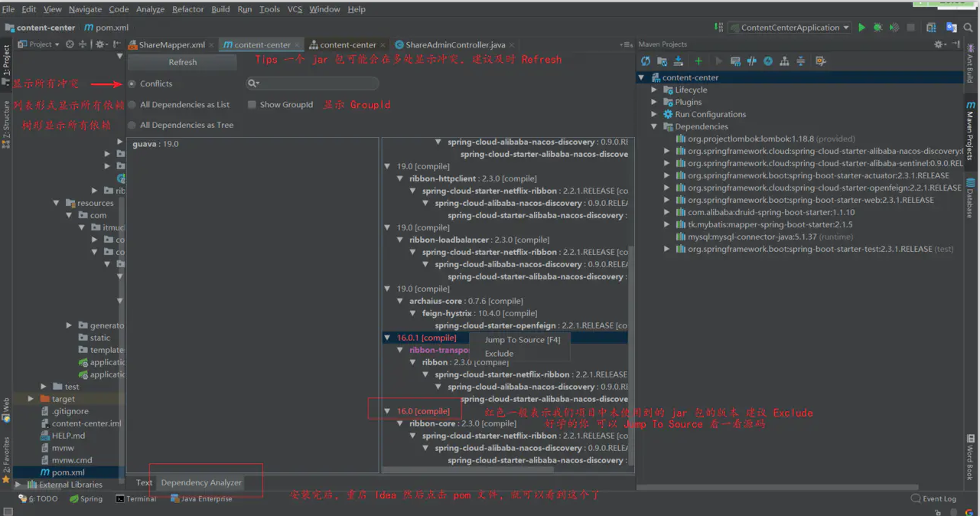Select the Conflicts radio button
980x516 pixels.
pos(132,83)
